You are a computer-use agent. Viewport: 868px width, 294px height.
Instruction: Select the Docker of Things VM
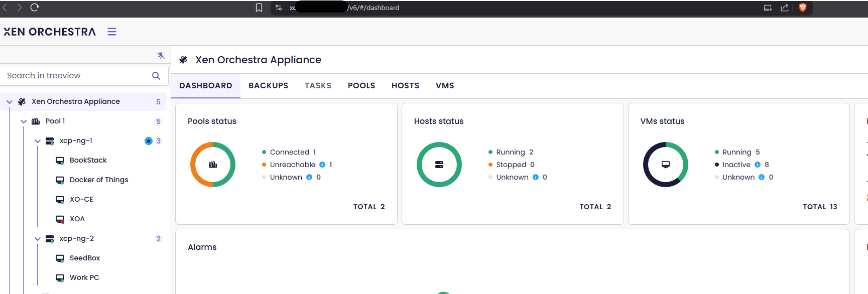click(x=99, y=180)
